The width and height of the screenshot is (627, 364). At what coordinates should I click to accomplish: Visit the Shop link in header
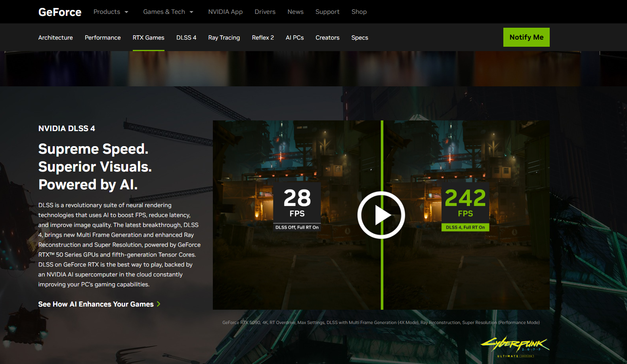tap(359, 12)
